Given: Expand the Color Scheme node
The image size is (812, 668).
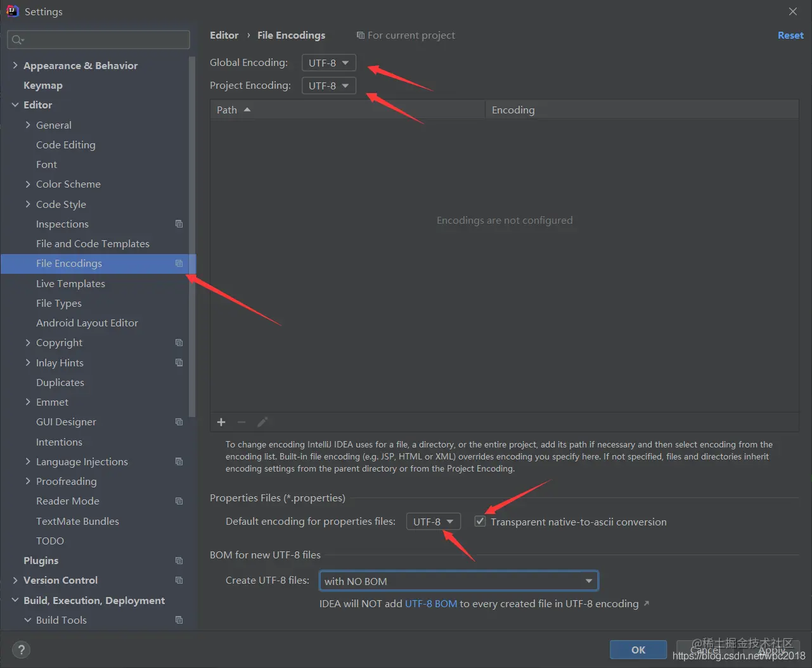Looking at the screenshot, I should 28,184.
